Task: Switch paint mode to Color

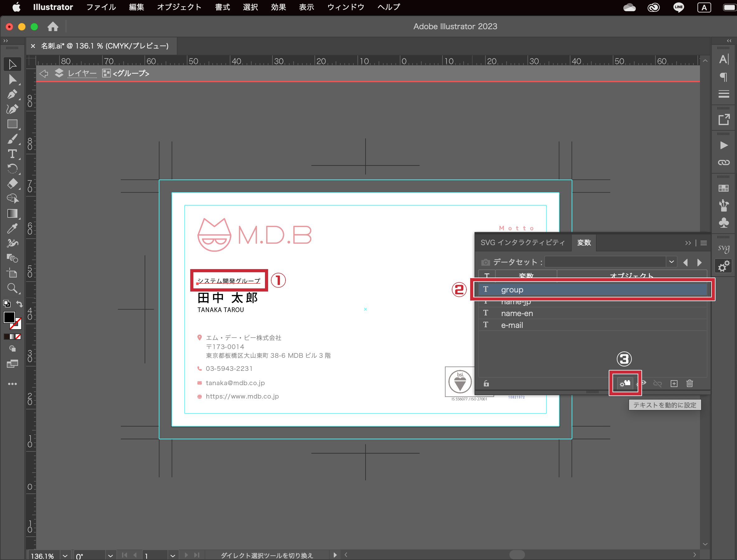Action: click(7, 337)
